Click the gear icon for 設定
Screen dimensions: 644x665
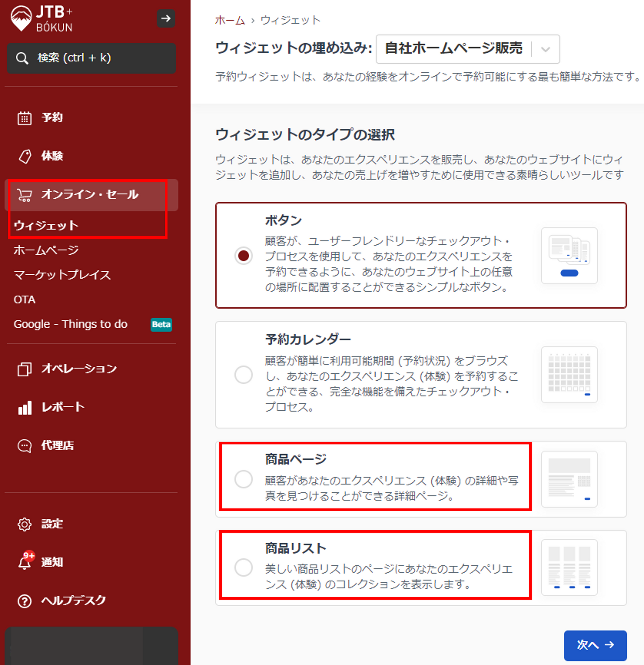(24, 524)
